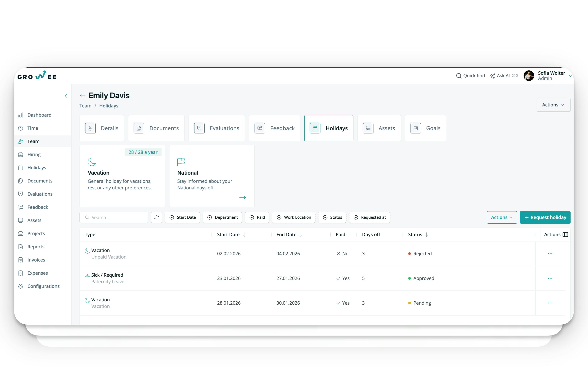Collapse the left sidebar with the chevron
The height and width of the screenshot is (392, 588).
click(x=66, y=96)
